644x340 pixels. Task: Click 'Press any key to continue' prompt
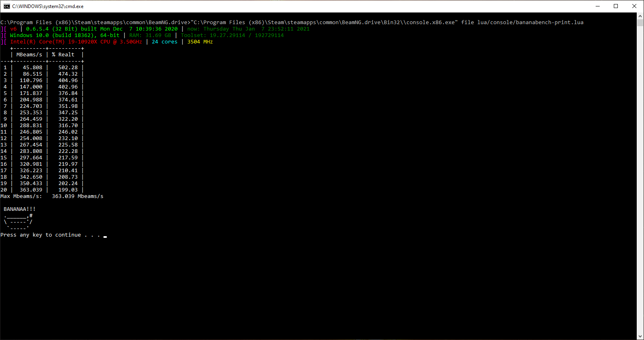pyautogui.click(x=41, y=235)
